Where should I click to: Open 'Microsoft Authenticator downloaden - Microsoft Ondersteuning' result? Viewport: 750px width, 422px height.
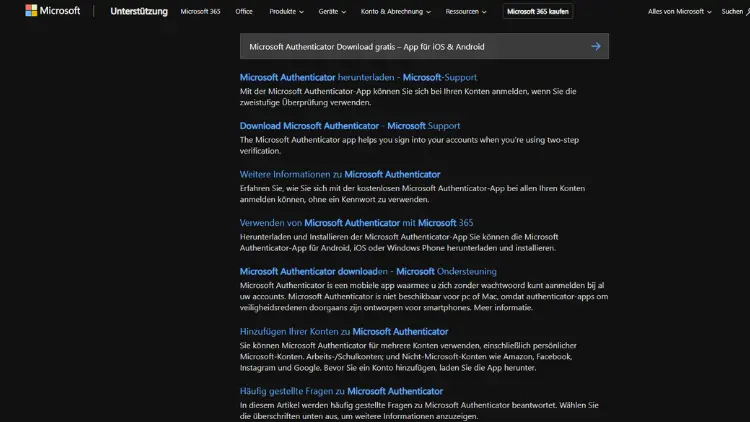tap(368, 271)
